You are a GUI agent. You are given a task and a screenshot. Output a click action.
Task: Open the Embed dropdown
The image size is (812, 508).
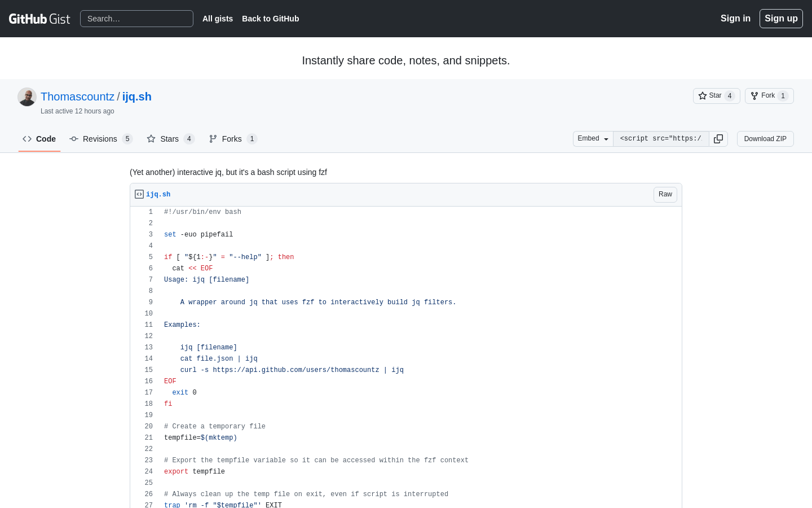[593, 139]
